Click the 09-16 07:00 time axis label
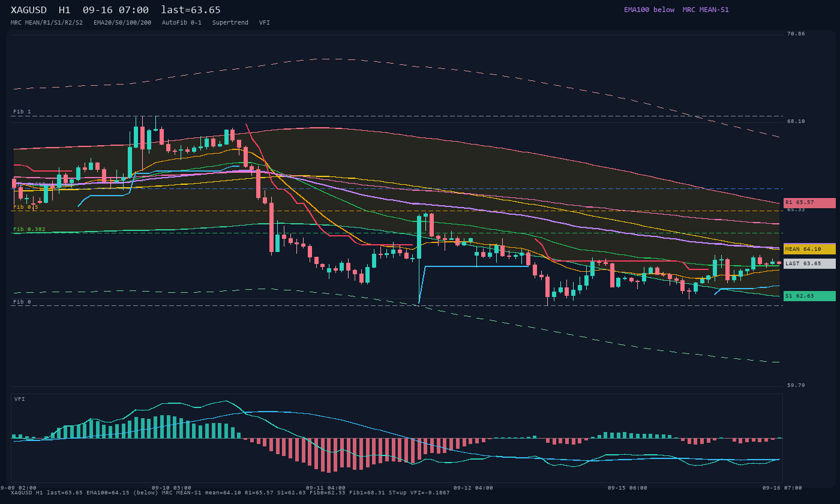Screen dimensions: 840x504 tap(782, 488)
